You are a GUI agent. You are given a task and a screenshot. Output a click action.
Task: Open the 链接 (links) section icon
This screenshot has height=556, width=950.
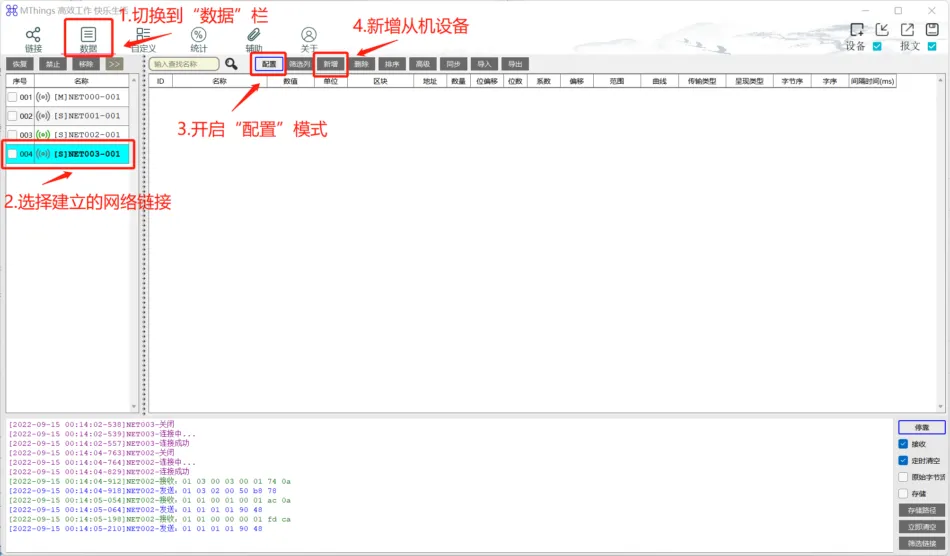33,35
